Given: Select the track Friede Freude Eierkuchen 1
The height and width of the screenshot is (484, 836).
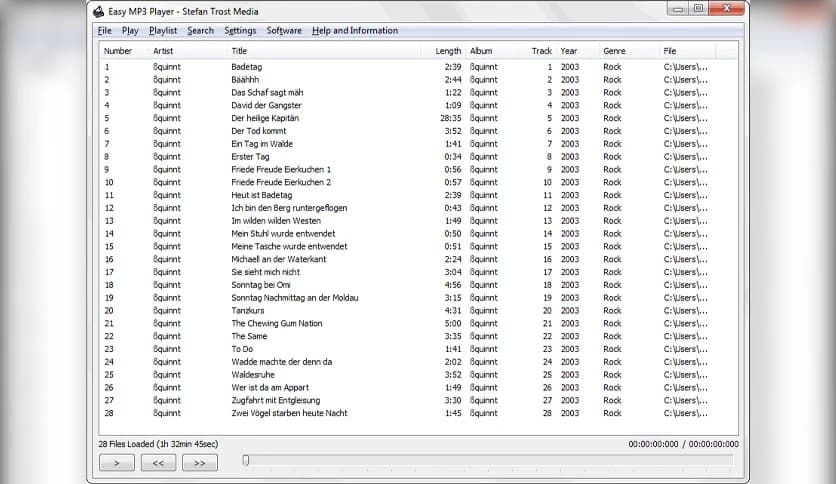Looking at the screenshot, I should tap(281, 169).
